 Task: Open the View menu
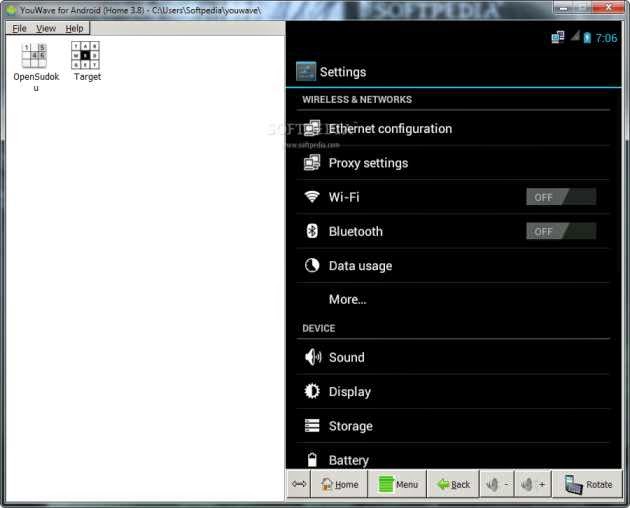[x=46, y=29]
